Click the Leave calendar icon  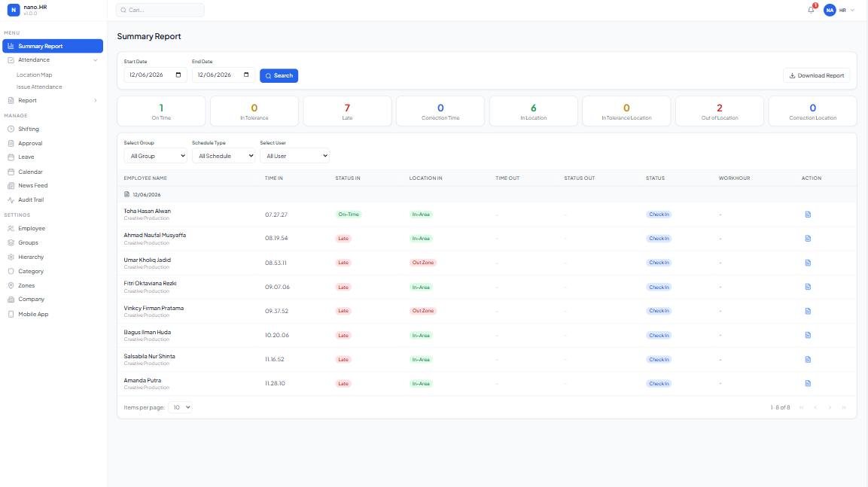point(11,157)
